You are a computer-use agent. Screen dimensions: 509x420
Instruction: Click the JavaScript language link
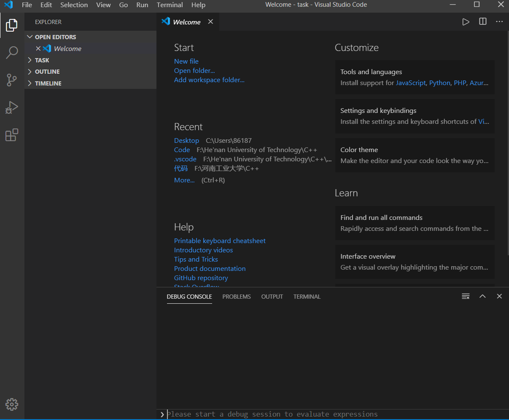click(x=411, y=83)
